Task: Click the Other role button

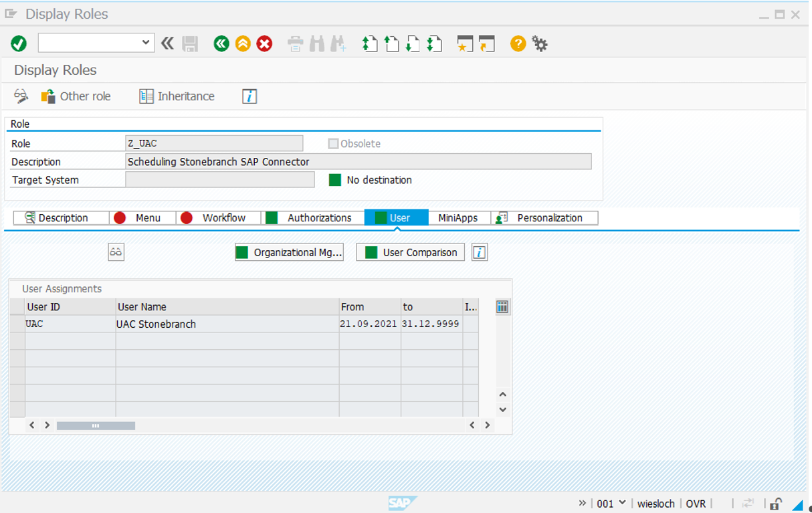Action: (76, 96)
